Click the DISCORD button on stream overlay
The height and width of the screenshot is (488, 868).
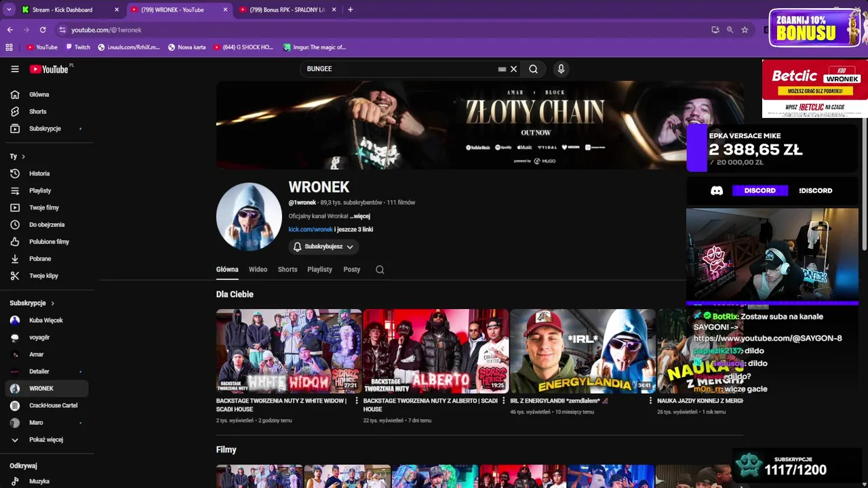click(759, 190)
